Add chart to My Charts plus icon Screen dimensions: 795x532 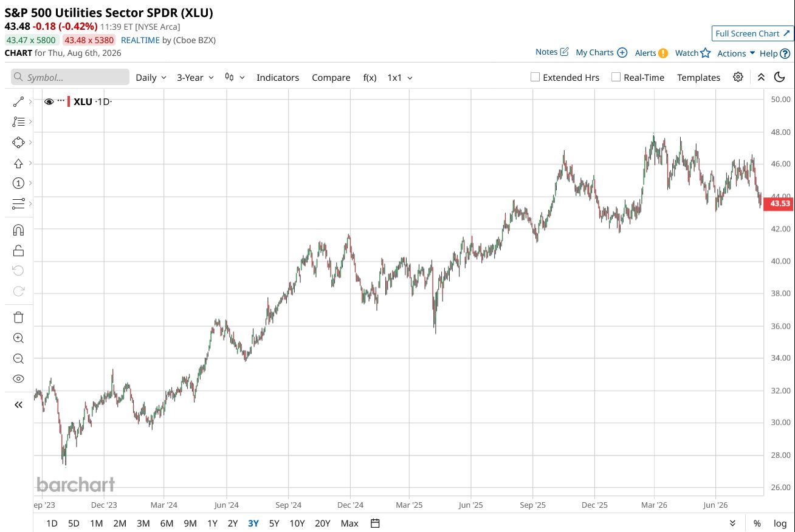622,52
